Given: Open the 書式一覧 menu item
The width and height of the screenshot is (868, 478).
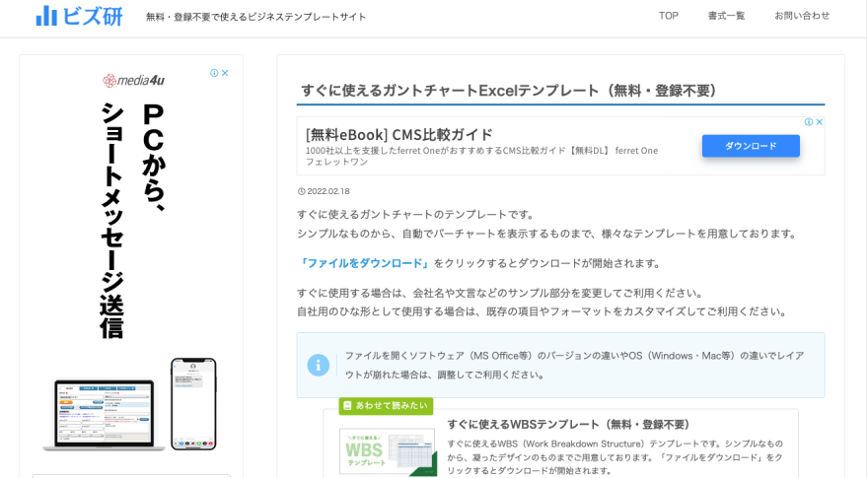Looking at the screenshot, I should pyautogui.click(x=726, y=16).
